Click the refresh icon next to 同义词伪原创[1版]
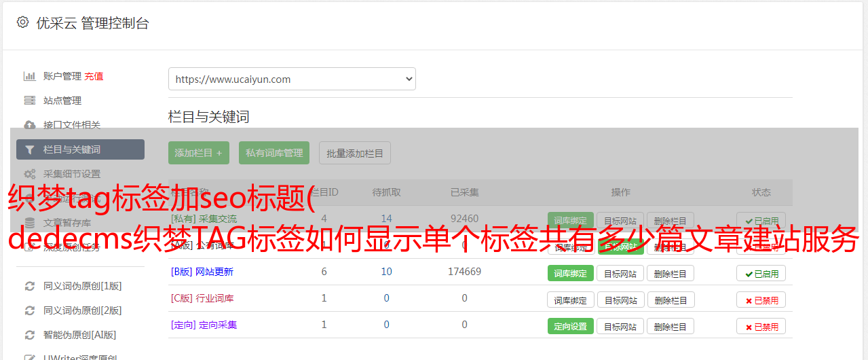The height and width of the screenshot is (360, 868). 30,286
